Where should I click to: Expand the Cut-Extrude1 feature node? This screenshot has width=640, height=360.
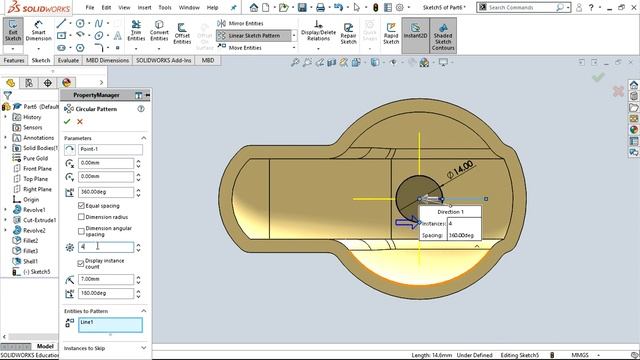[x=5, y=220]
